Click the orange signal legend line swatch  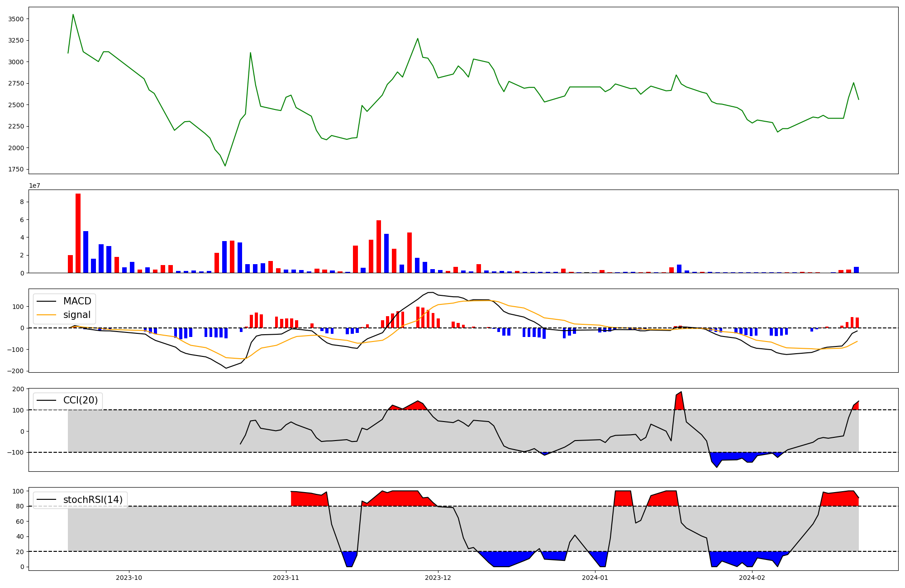point(46,315)
